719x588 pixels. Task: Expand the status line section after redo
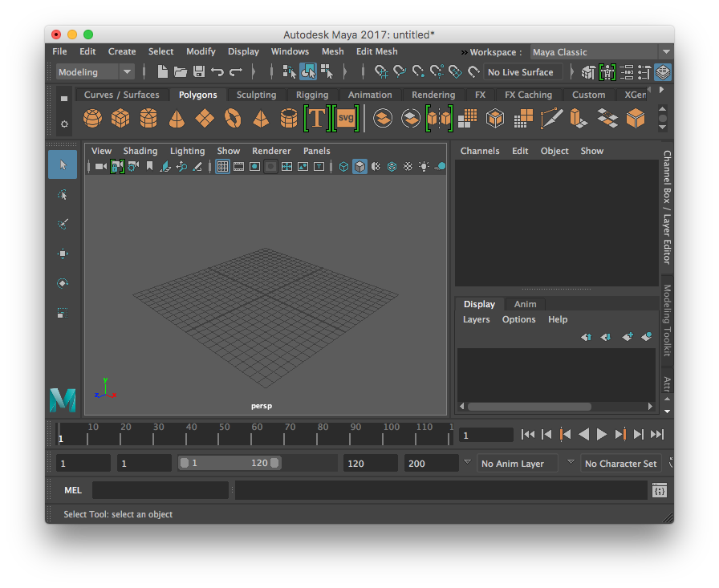[253, 71]
